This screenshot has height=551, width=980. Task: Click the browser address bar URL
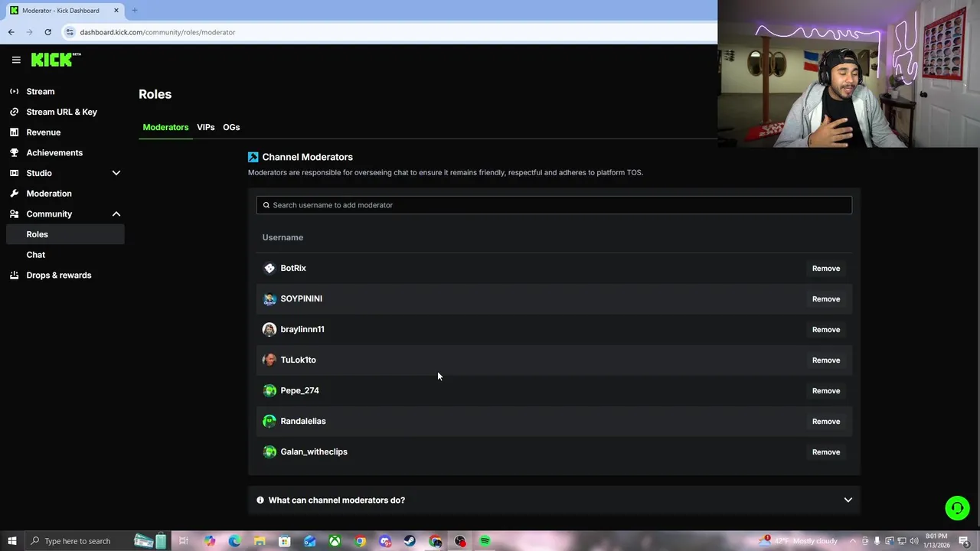coord(157,32)
